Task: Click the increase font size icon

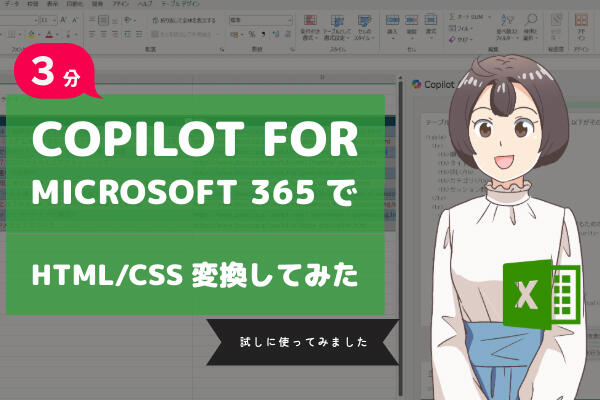Action: pos(64,20)
